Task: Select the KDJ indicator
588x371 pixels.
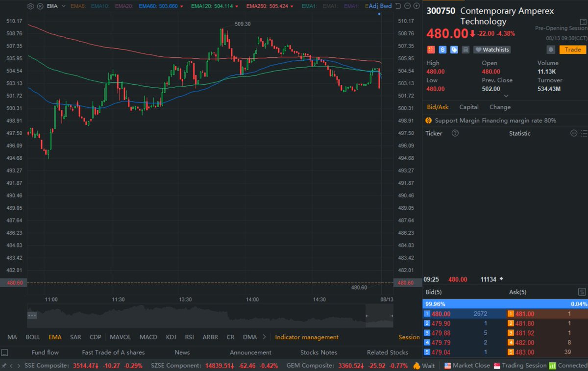Action: coord(171,337)
